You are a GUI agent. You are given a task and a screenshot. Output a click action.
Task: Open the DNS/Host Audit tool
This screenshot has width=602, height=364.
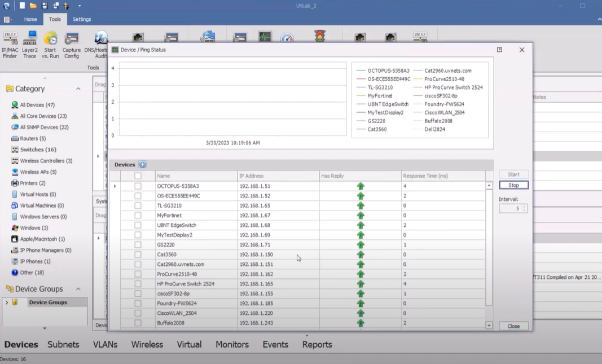pos(96,45)
